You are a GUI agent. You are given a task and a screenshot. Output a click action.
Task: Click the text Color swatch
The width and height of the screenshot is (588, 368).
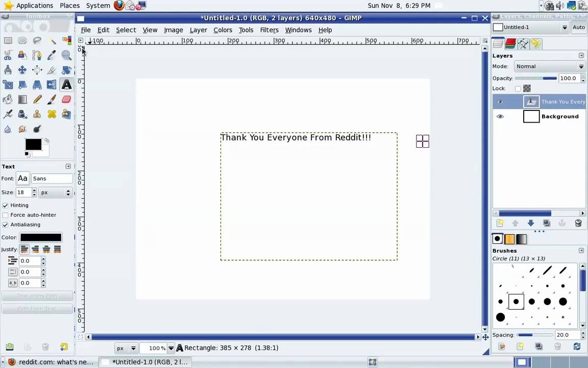click(41, 237)
